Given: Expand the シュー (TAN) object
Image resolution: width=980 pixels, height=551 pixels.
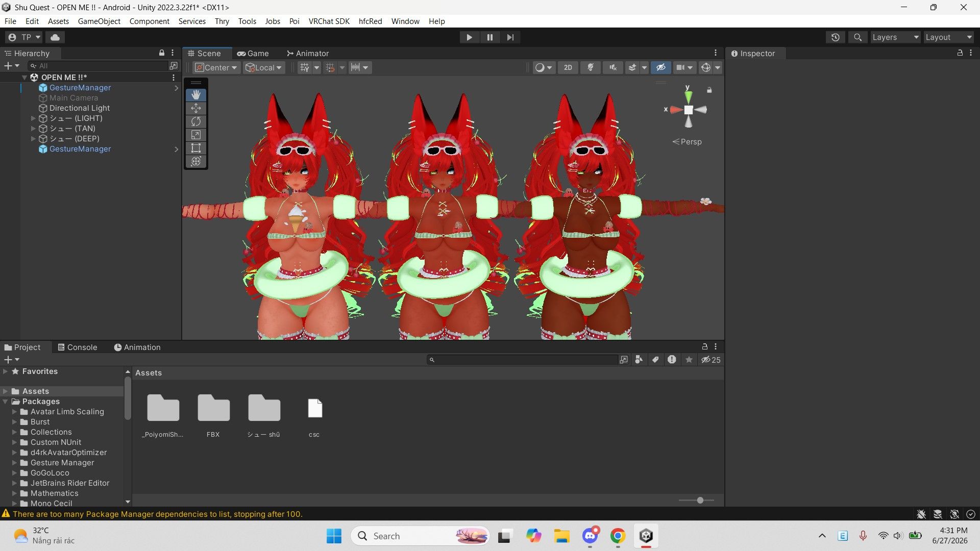Looking at the screenshot, I should [x=33, y=129].
